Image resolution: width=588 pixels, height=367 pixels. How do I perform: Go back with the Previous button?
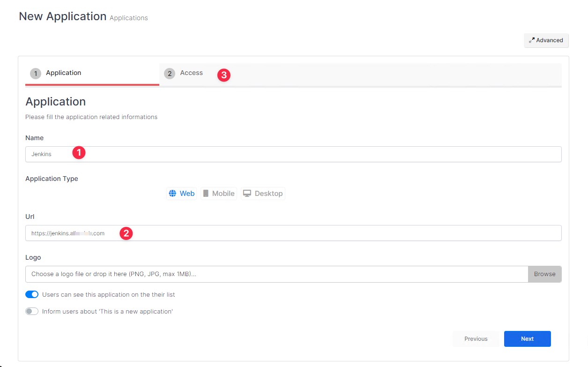476,339
